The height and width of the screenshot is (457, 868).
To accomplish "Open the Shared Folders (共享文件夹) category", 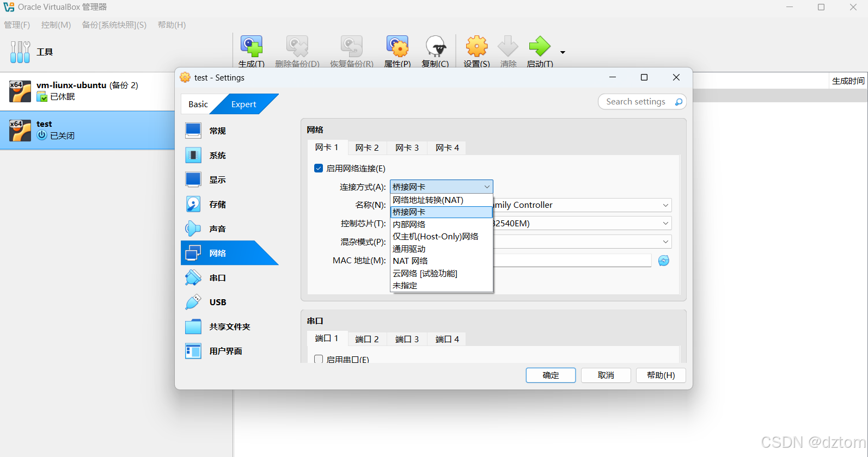I will [230, 326].
